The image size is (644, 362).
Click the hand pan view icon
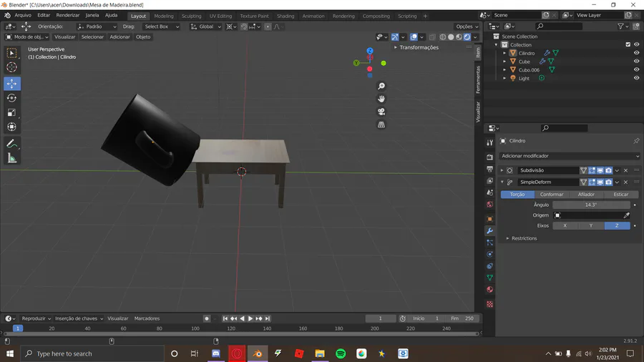(381, 99)
